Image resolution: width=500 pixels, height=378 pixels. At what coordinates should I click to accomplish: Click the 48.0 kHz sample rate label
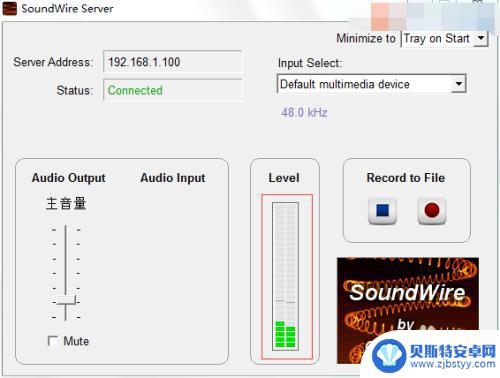(x=304, y=112)
